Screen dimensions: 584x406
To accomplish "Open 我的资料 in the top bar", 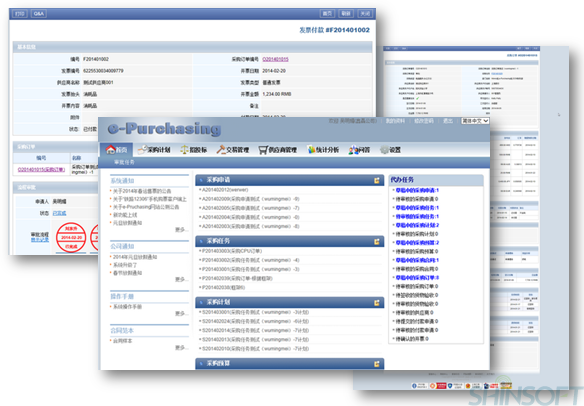I will [x=395, y=121].
